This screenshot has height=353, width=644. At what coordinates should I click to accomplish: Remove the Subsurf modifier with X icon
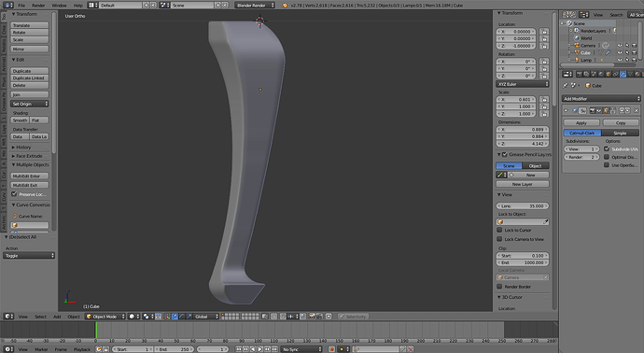(x=637, y=110)
